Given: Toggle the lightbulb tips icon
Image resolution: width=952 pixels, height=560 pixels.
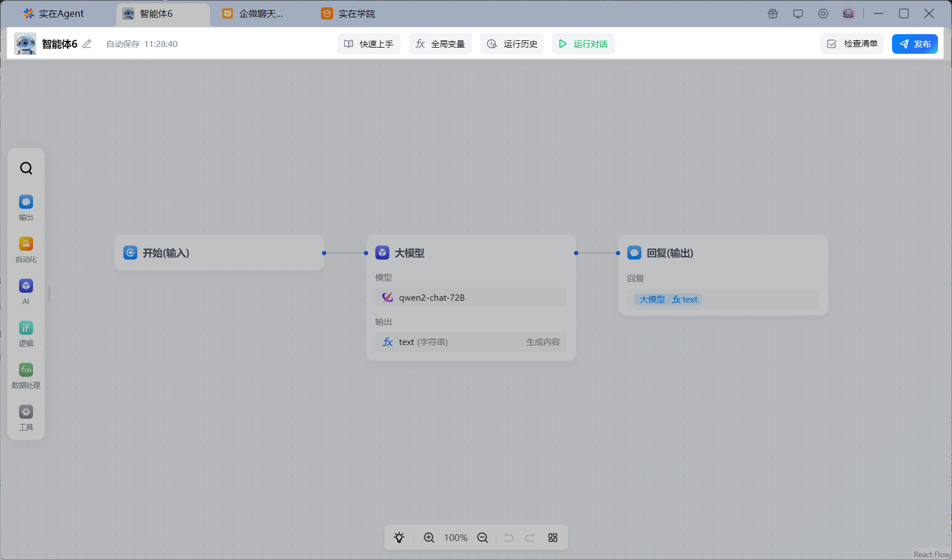Looking at the screenshot, I should click(399, 538).
